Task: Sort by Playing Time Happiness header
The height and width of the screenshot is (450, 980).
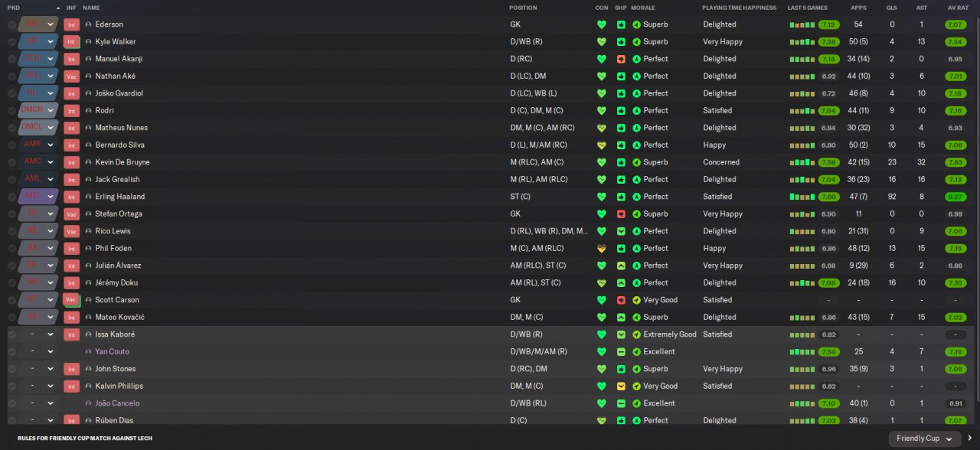Action: point(738,8)
